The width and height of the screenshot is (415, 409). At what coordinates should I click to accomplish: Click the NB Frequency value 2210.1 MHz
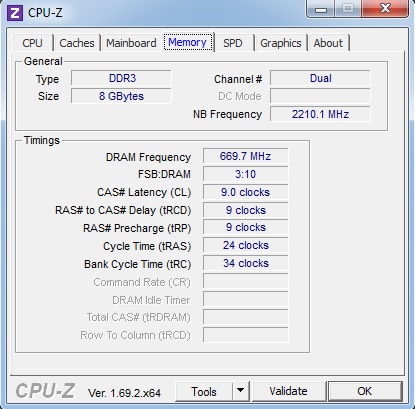(x=320, y=114)
